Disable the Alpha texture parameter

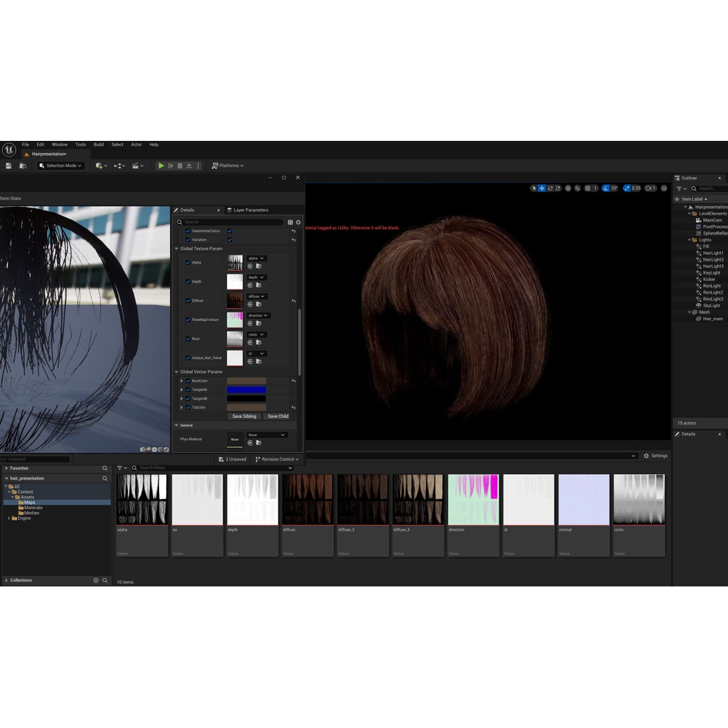point(189,262)
